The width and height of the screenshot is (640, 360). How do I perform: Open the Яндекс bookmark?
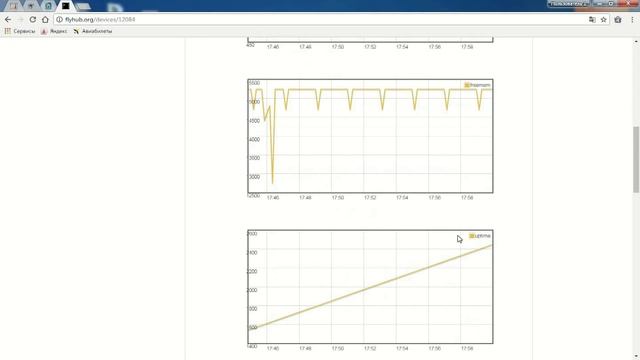pos(54,31)
